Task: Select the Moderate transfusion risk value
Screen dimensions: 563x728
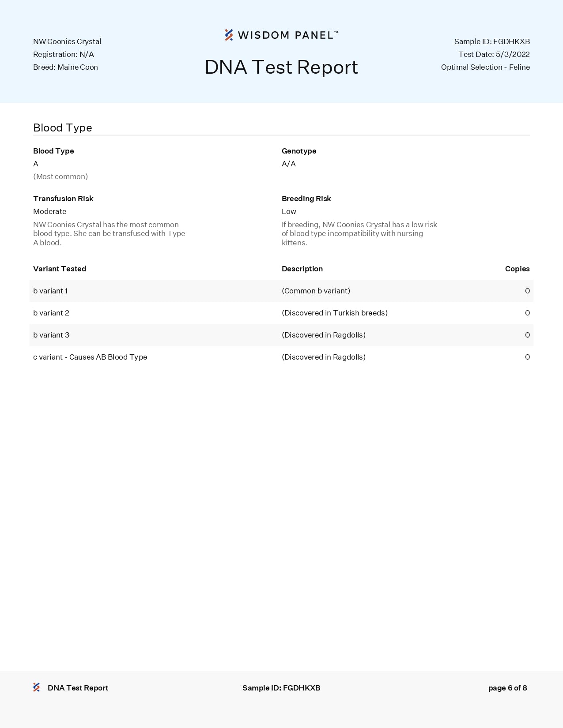Action: tap(49, 211)
